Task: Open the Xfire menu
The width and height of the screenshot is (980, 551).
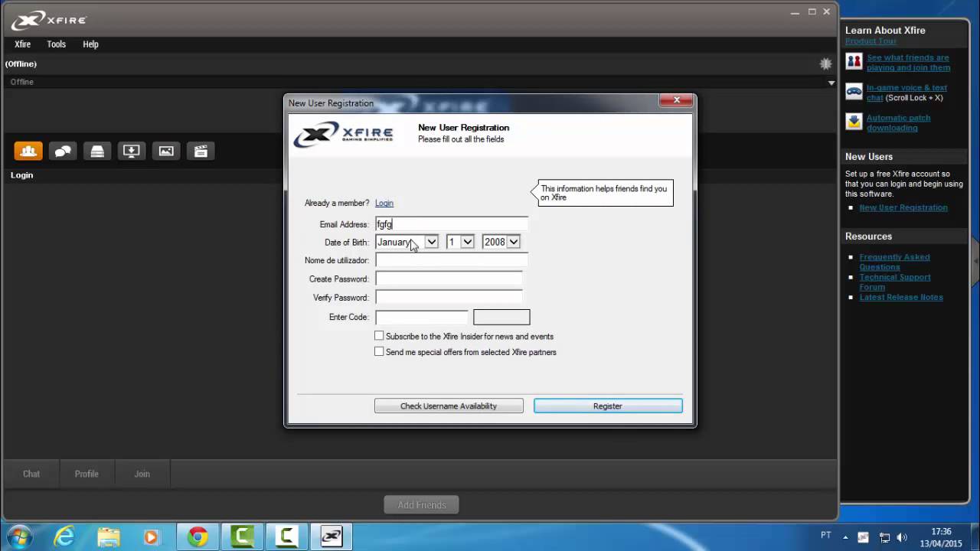Action: (x=23, y=44)
